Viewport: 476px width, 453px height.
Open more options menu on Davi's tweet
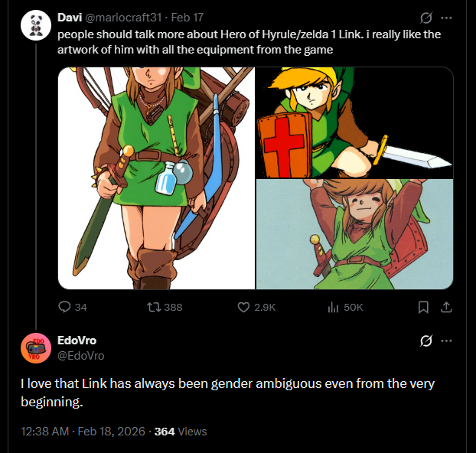click(x=448, y=18)
